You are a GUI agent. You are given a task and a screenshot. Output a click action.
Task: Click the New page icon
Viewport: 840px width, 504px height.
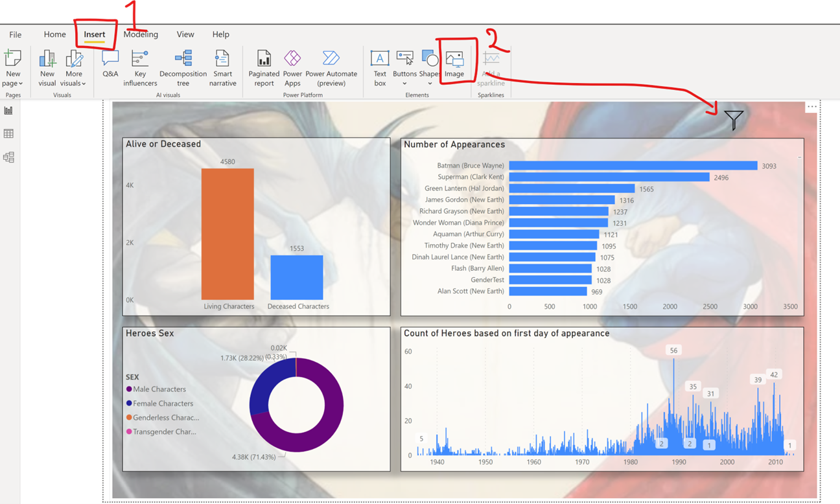13,58
